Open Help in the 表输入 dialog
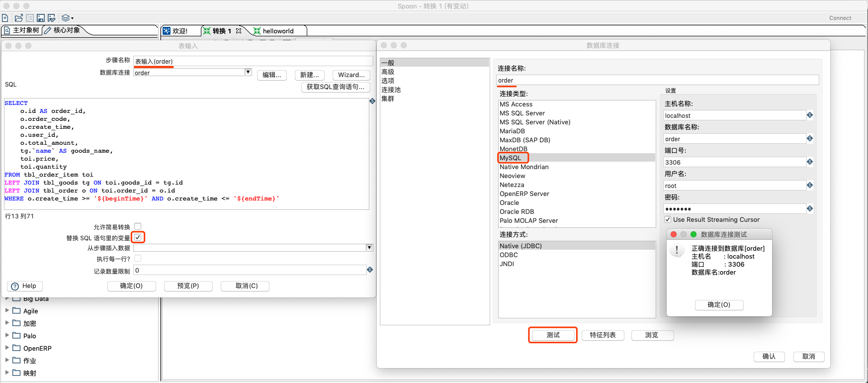Image resolution: width=868 pixels, height=383 pixels. click(x=24, y=286)
